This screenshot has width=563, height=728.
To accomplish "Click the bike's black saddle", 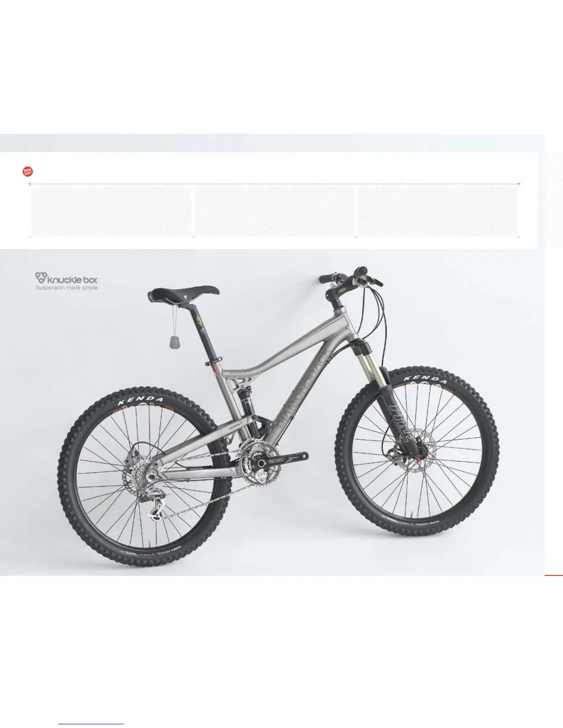I will point(184,293).
